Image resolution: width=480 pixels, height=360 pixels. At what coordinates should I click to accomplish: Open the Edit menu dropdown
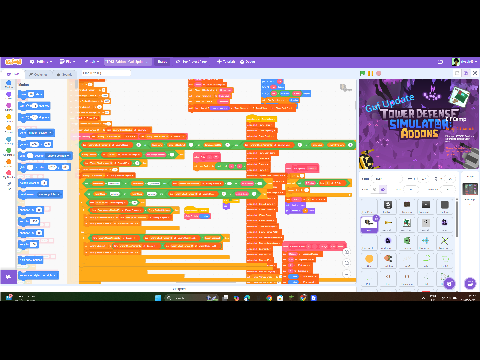pyautogui.click(x=92, y=62)
